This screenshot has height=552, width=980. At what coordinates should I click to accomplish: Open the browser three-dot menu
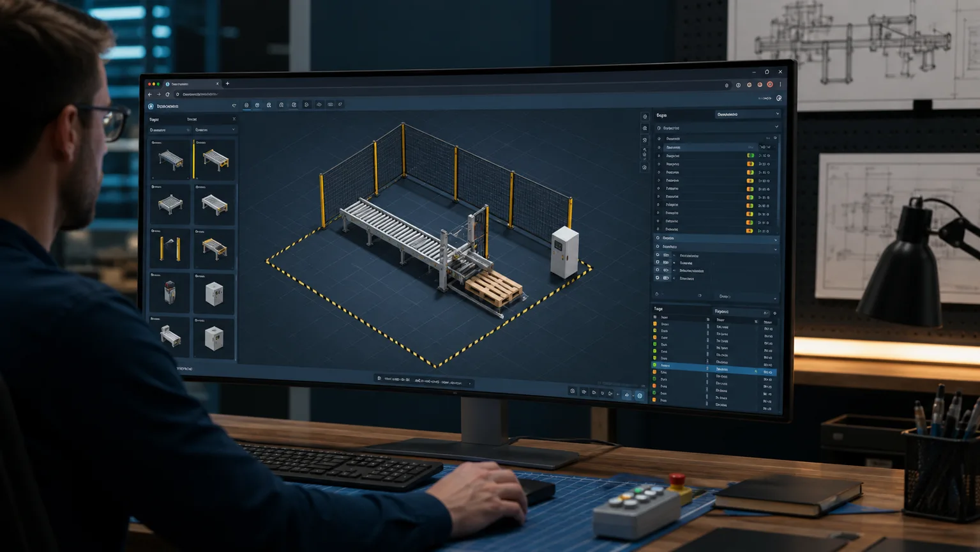(780, 84)
